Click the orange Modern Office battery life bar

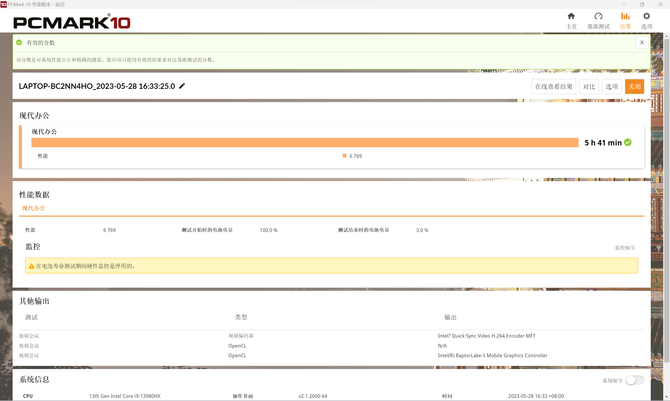click(x=305, y=142)
